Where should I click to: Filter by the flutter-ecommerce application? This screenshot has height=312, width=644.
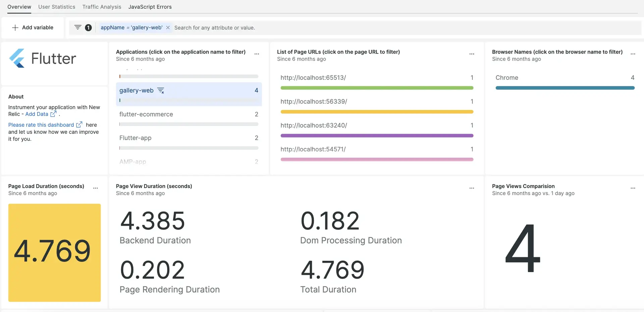coord(146,114)
